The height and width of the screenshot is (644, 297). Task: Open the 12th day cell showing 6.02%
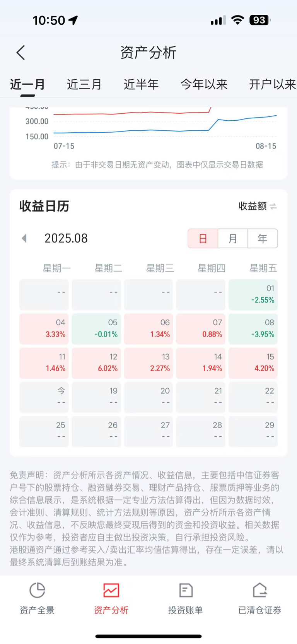(x=96, y=363)
